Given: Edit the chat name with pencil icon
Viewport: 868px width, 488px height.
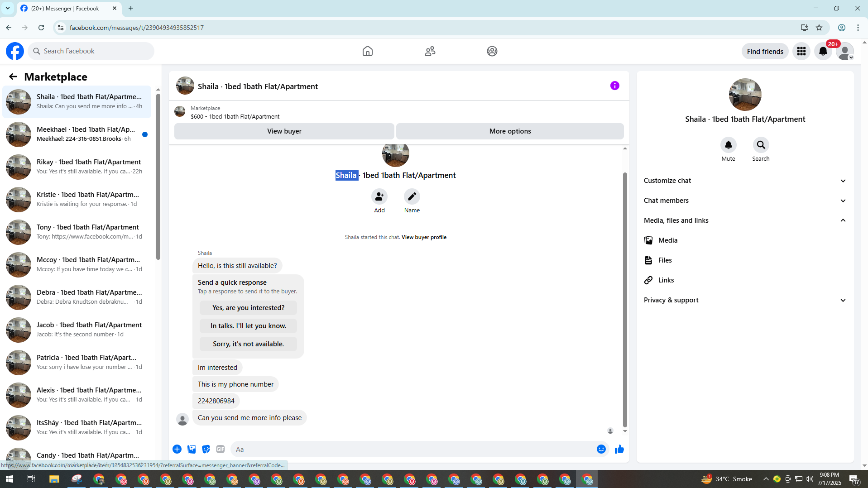Looking at the screenshot, I should [x=412, y=196].
